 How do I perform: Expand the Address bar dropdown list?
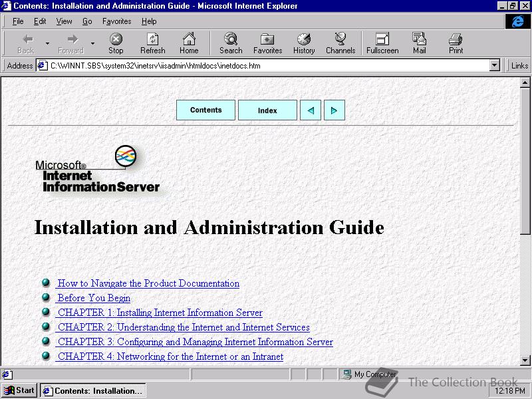click(495, 65)
